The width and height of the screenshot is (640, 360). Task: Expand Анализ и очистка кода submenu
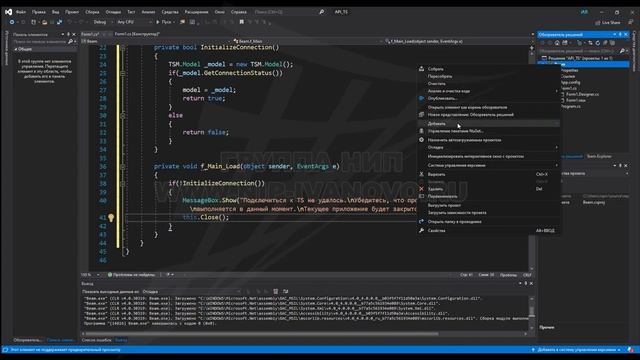click(488, 91)
